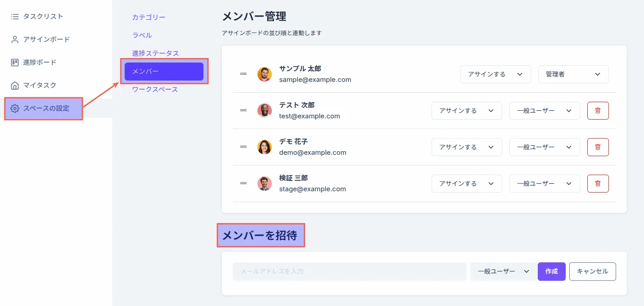Click the スペースの設定 gear icon
Viewport: 644px width, 306px height.
point(15,108)
